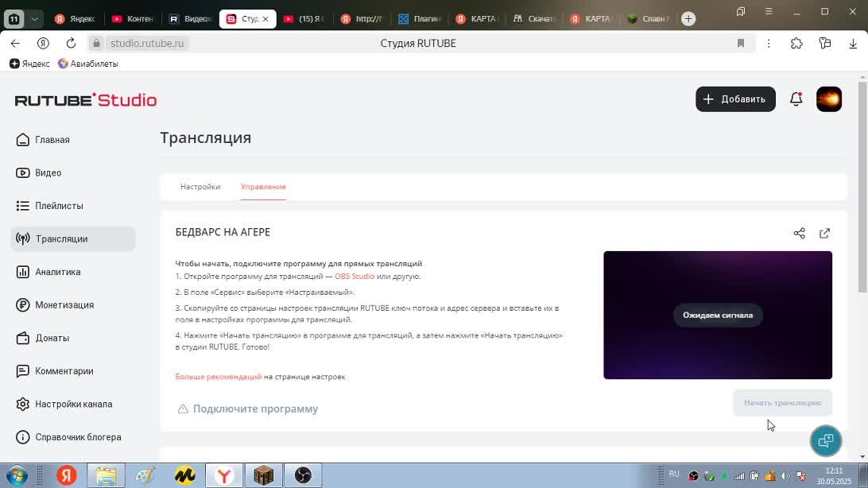Open the Minecraft icon on the taskbar
The width and height of the screenshot is (868, 488).
(x=264, y=476)
